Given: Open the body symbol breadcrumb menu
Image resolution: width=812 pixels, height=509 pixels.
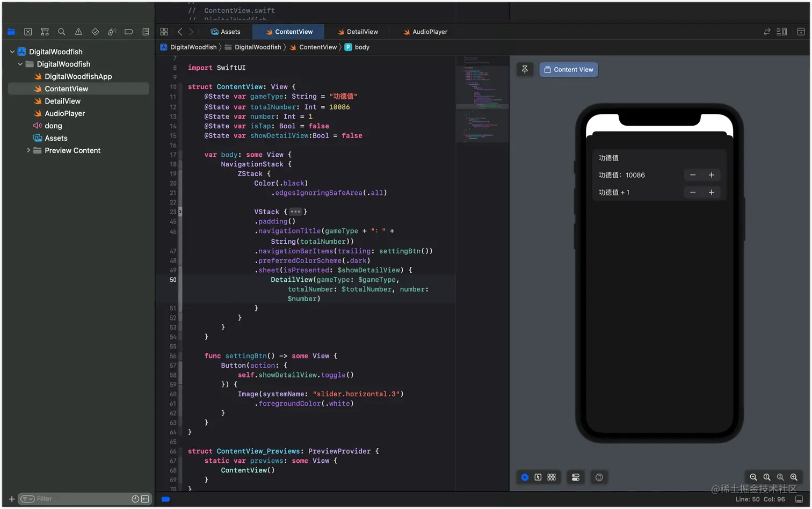Looking at the screenshot, I should 357,47.
